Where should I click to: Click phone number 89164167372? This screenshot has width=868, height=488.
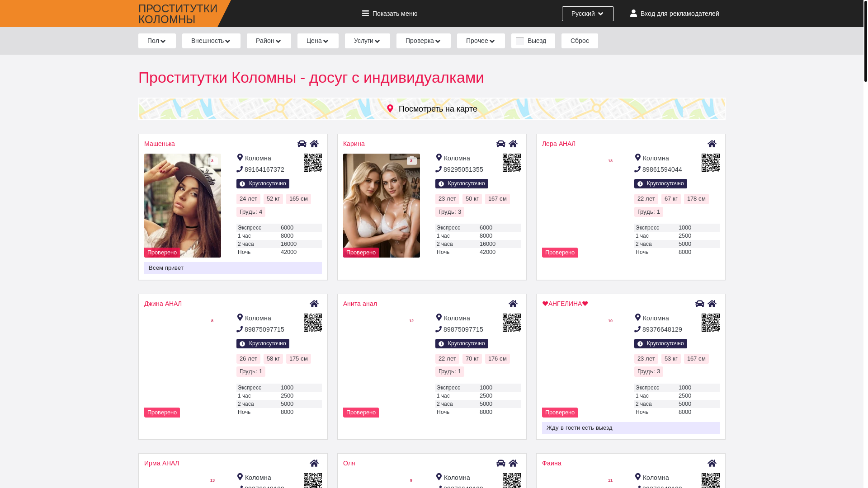[x=264, y=169]
